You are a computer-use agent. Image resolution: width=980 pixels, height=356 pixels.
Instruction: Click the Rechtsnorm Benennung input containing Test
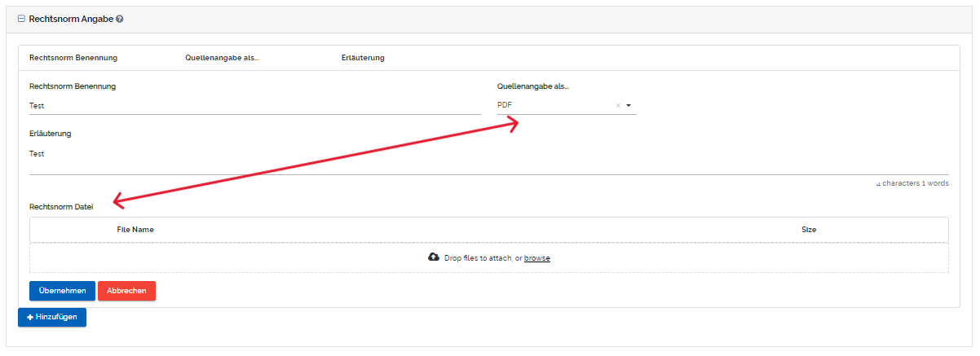[x=254, y=106]
